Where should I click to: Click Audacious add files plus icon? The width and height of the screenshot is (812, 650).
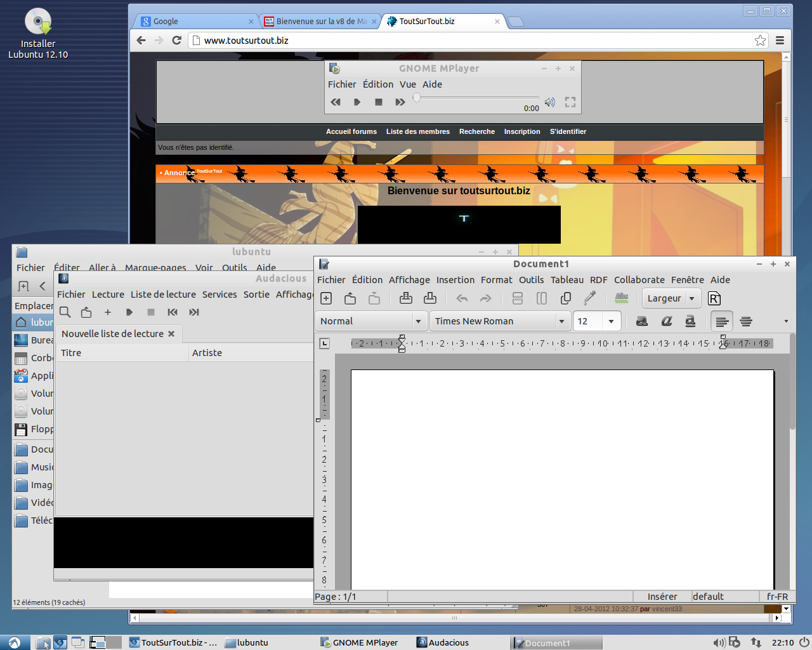click(108, 312)
